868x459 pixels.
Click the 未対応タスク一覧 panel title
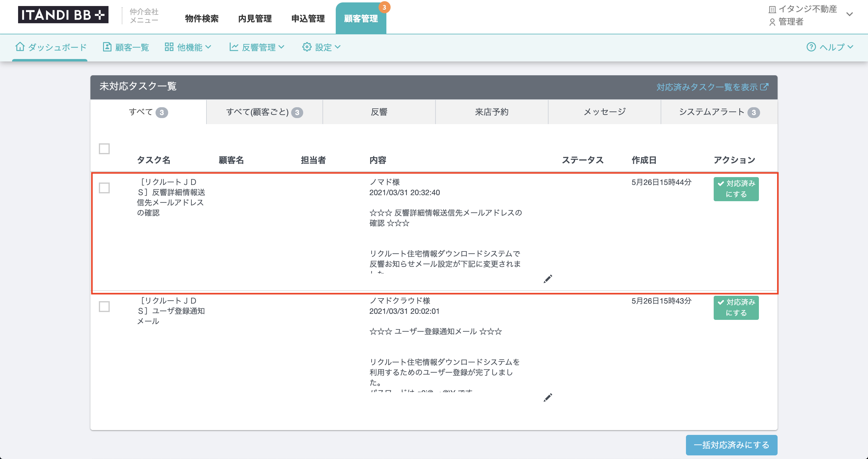point(138,86)
